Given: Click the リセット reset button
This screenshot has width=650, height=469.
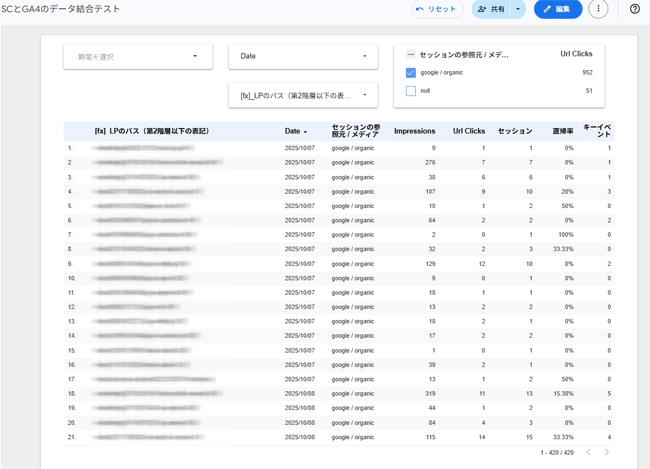Looking at the screenshot, I should (x=437, y=9).
